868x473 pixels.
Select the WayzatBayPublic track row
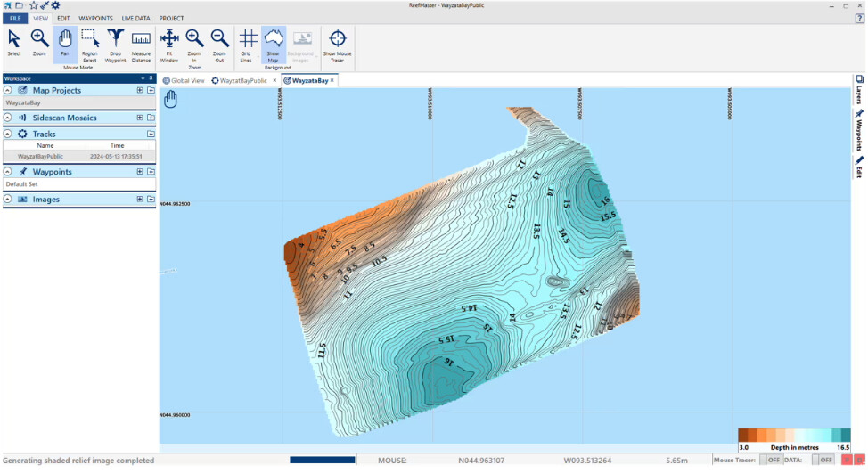pyautogui.click(x=79, y=157)
